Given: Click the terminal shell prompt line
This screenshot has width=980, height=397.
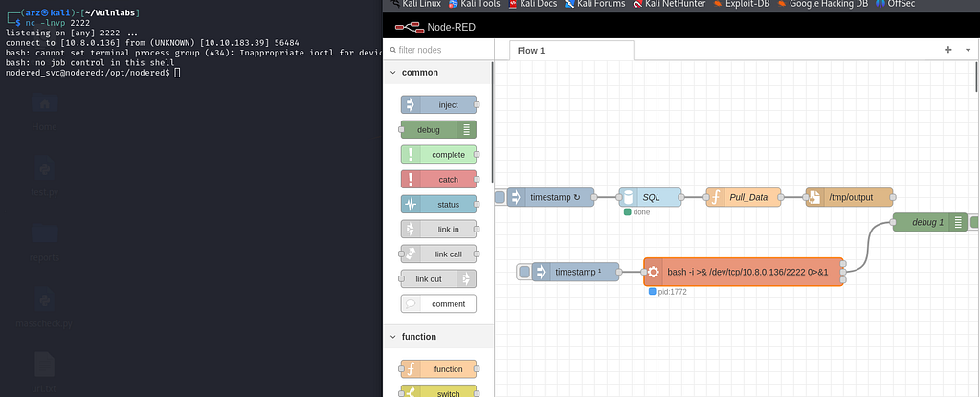Looking at the screenshot, I should [93, 73].
